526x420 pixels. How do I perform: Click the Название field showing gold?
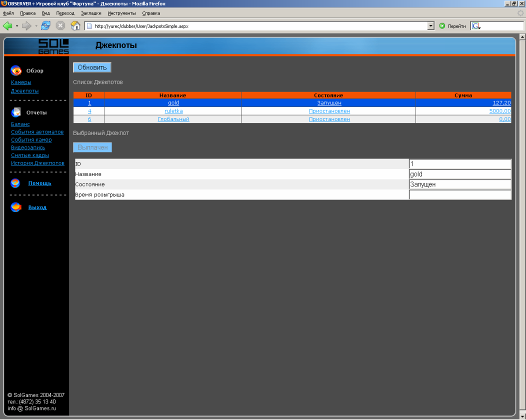(460, 174)
